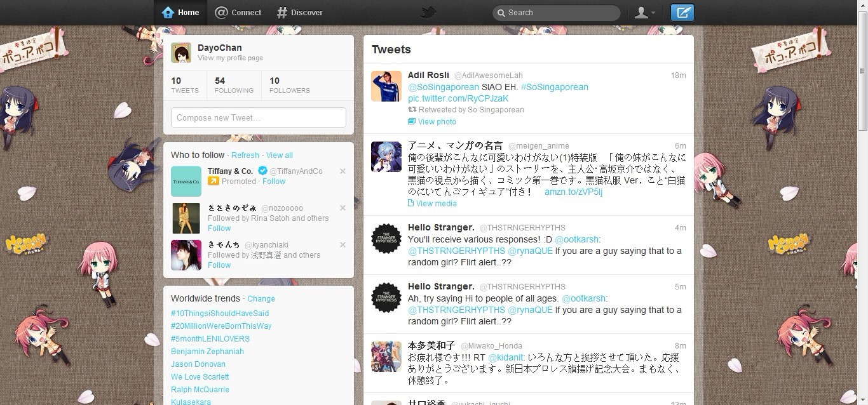Follow Tiffany & Co.
This screenshot has height=405, width=868.
(274, 181)
